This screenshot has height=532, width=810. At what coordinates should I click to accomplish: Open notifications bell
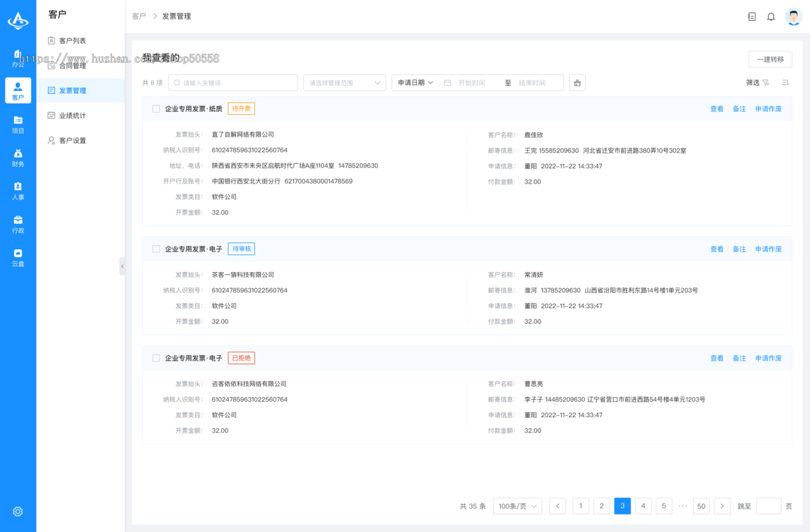click(771, 16)
